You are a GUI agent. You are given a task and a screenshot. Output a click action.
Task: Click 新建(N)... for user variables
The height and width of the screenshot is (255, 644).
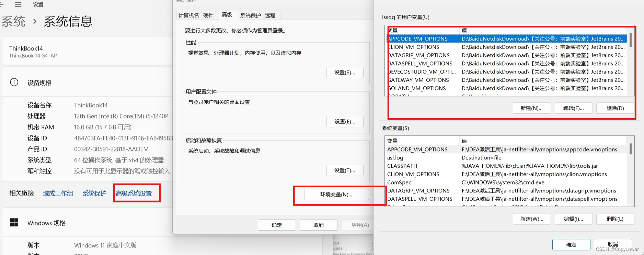532,108
